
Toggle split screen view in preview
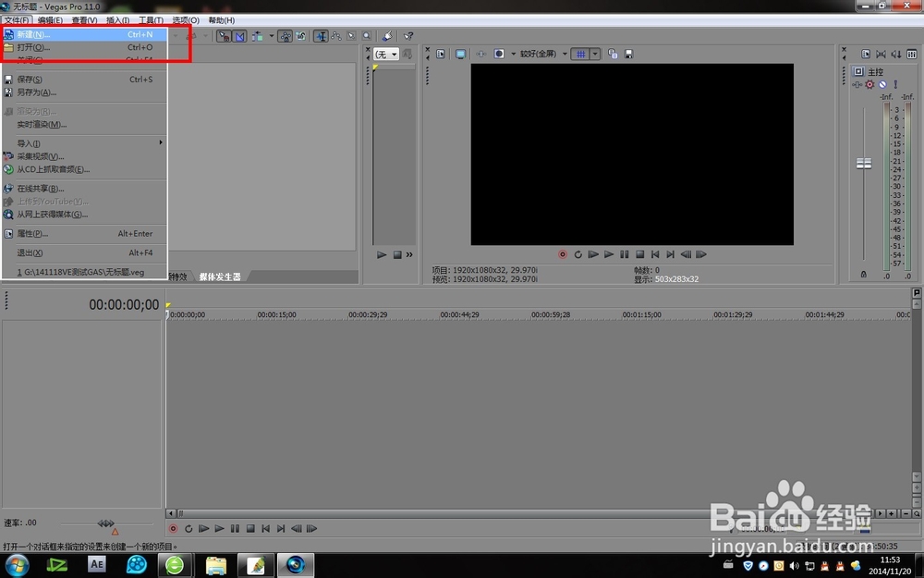pyautogui.click(x=499, y=55)
